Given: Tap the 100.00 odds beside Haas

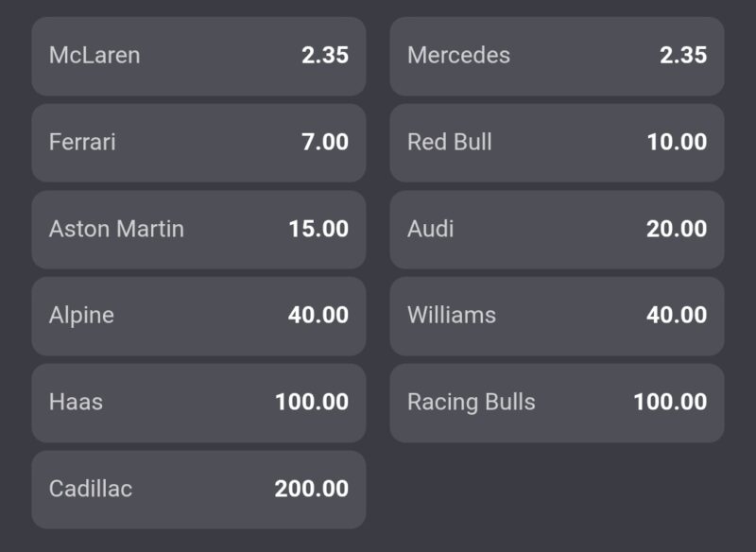Looking at the screenshot, I should click(312, 403).
